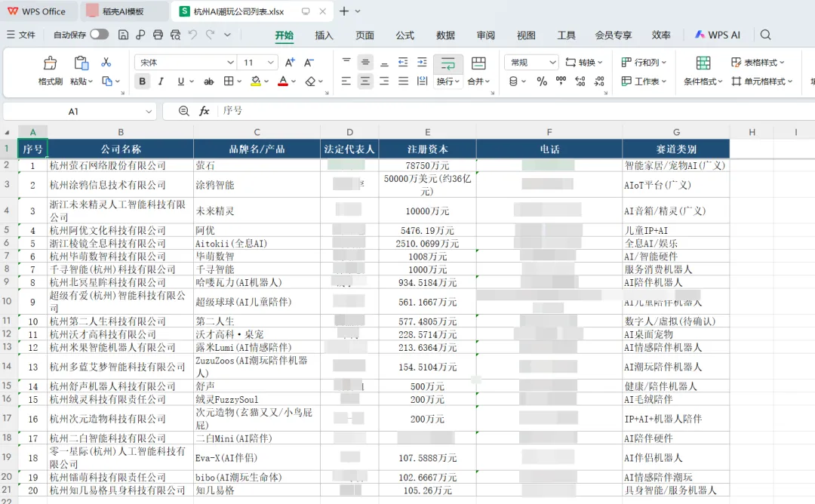Open the 文件 file menu

coord(21,35)
